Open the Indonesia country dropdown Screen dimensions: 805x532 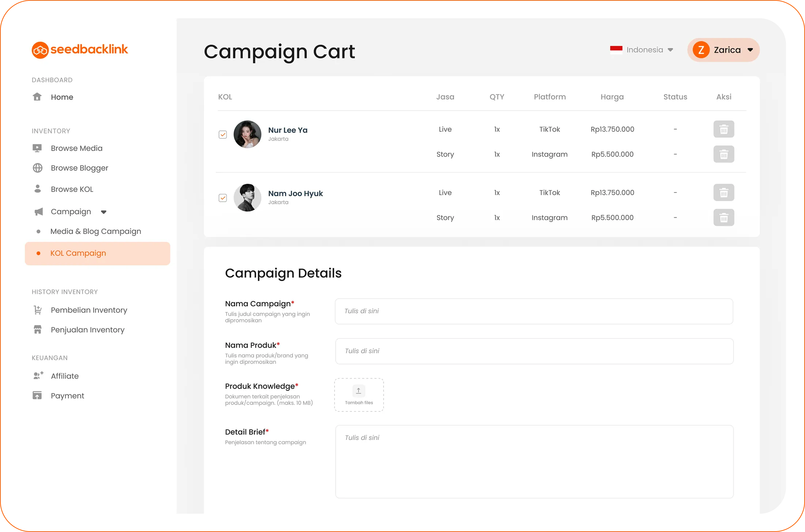pos(642,50)
